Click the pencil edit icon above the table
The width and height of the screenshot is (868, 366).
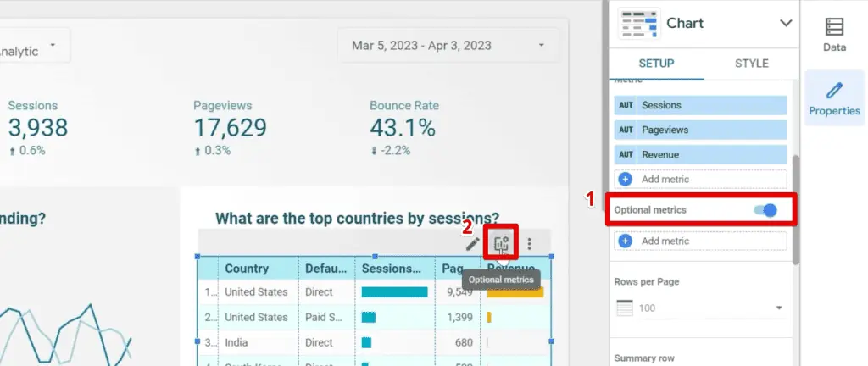(472, 244)
